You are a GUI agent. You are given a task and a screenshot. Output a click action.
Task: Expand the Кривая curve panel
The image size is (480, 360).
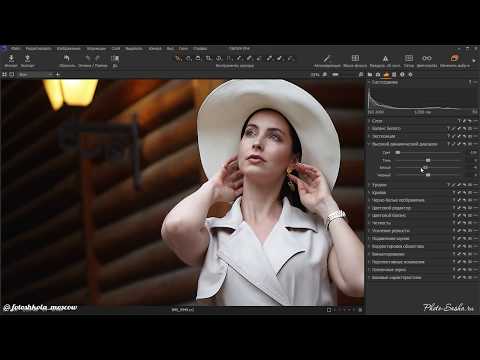tap(369, 193)
